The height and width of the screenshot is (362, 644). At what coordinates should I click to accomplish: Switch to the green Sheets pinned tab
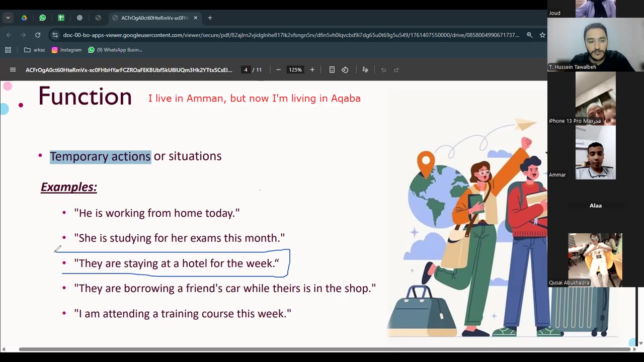61,18
